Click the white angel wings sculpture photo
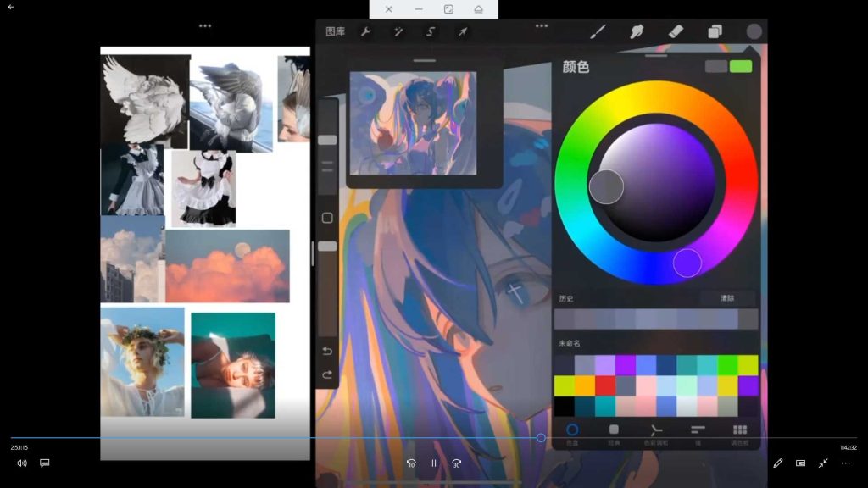Viewport: 868px width, 488px height. pos(145,101)
